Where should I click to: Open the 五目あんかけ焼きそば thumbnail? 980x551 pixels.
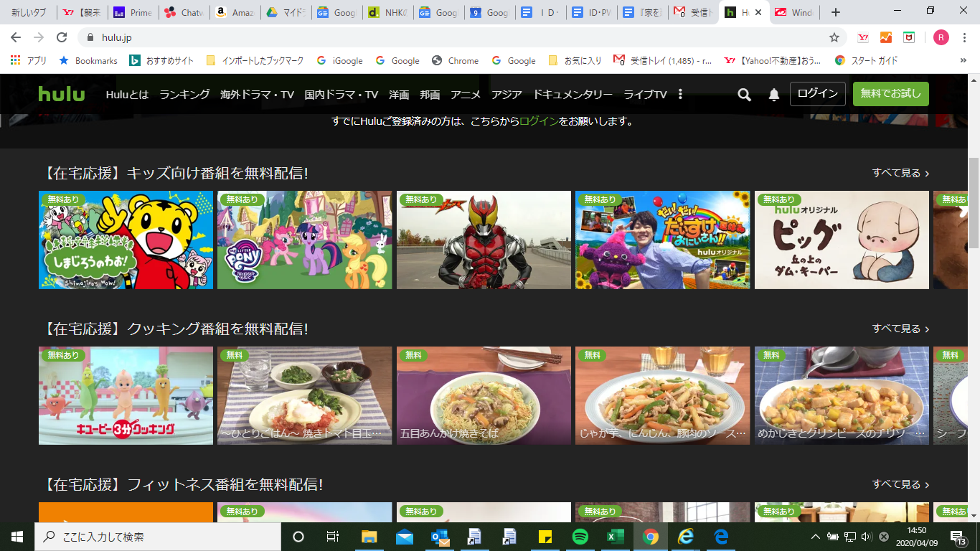tap(484, 395)
